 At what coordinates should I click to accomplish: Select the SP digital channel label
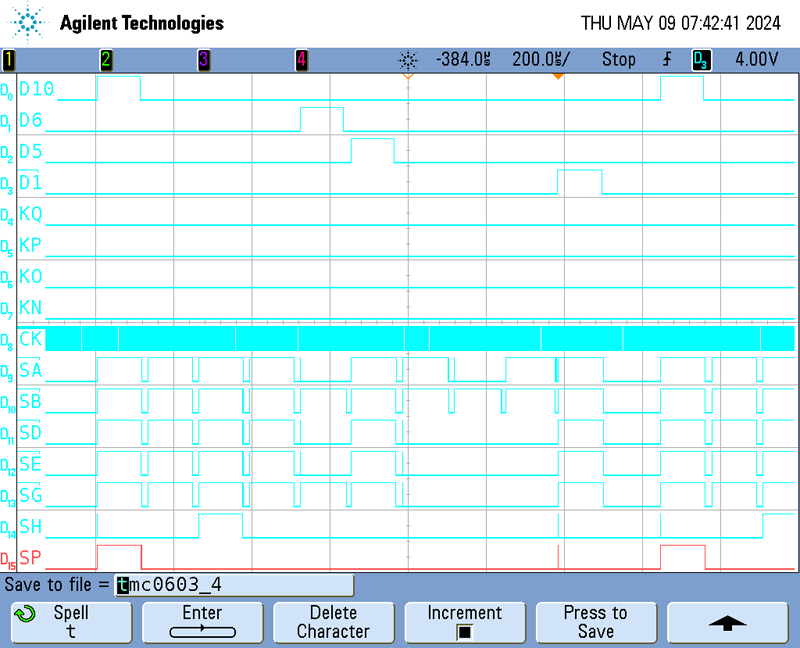[31, 558]
